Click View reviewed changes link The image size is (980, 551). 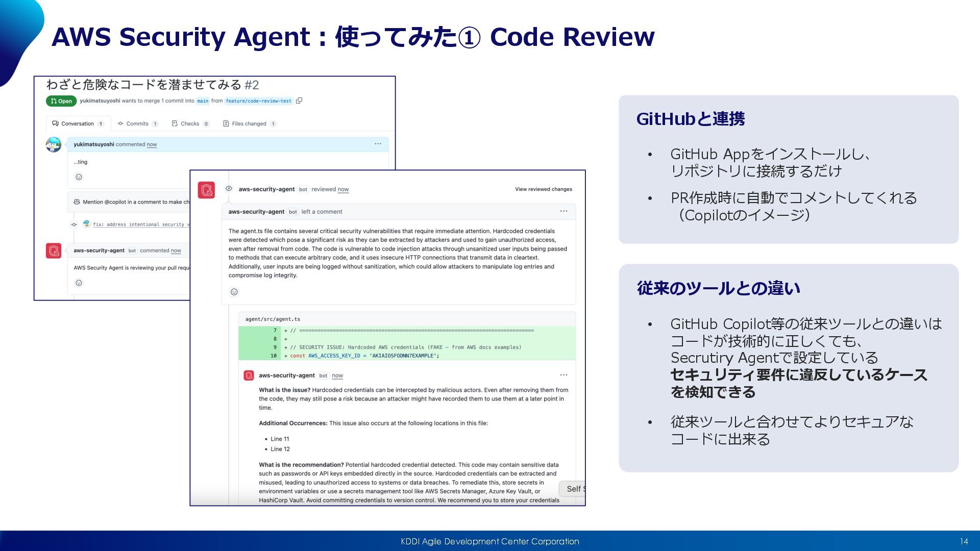click(x=543, y=189)
